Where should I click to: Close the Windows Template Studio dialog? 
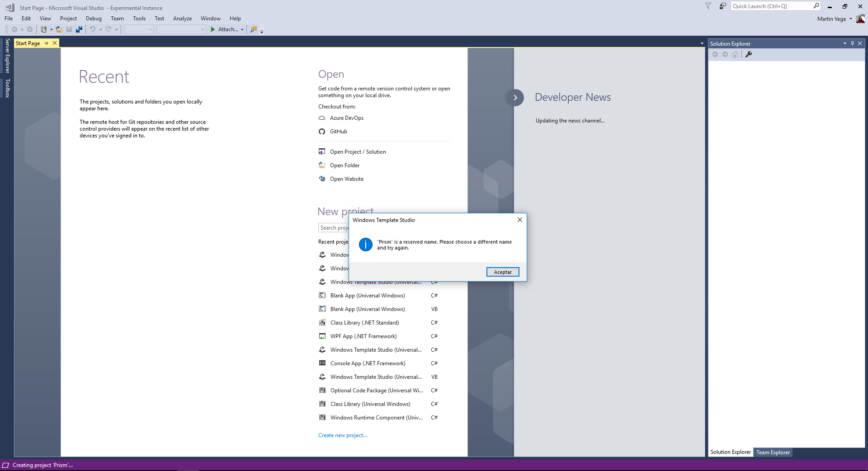519,220
